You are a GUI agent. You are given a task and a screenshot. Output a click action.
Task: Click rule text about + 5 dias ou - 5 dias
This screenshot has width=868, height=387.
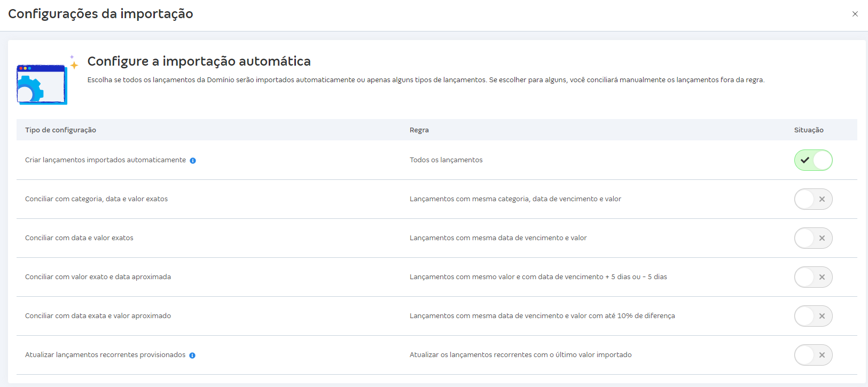pos(538,277)
